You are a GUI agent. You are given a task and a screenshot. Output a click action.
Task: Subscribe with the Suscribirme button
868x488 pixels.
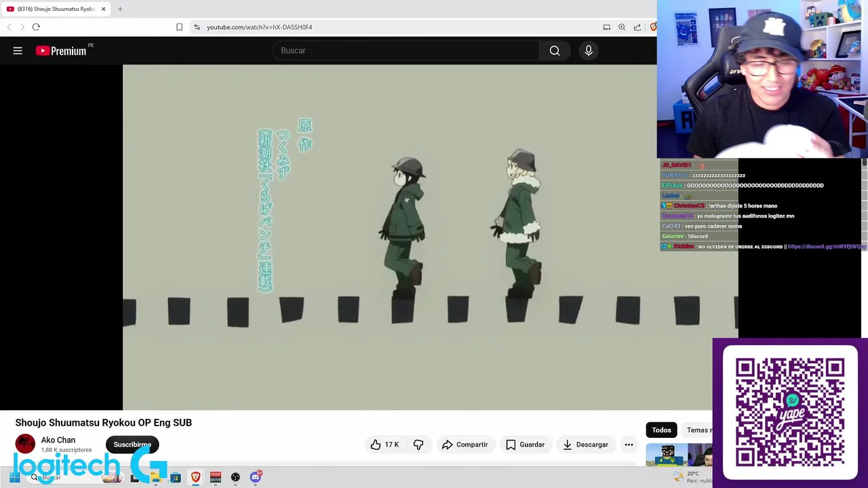(132, 445)
